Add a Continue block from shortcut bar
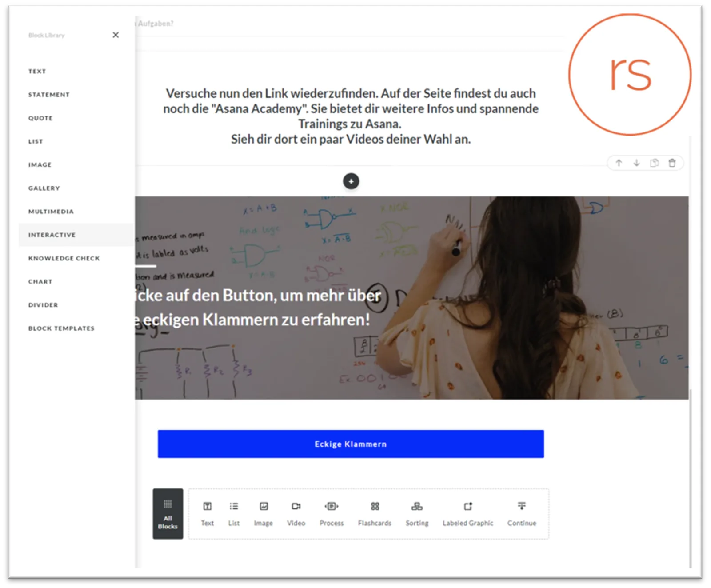Image resolution: width=711 pixels, height=588 pixels. [x=522, y=514]
